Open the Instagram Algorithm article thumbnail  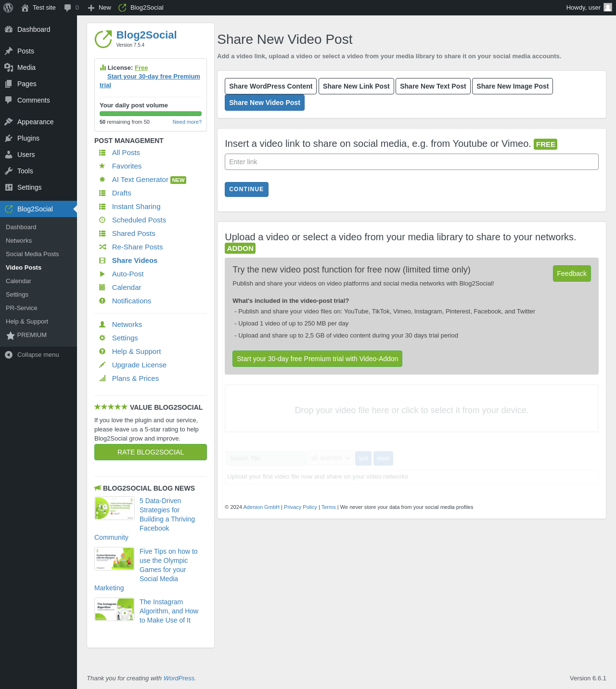(x=115, y=610)
